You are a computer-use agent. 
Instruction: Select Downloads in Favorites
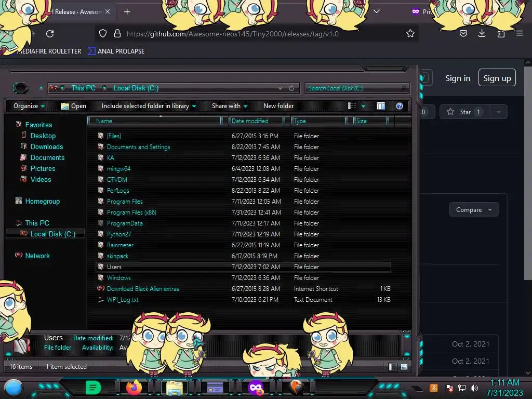tap(46, 147)
